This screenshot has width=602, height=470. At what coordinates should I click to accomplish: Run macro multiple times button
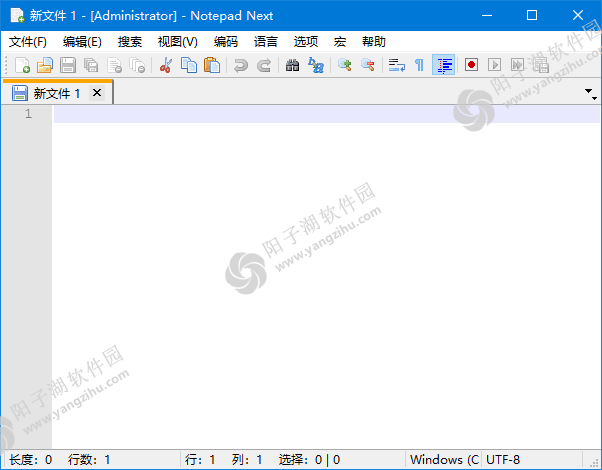pyautogui.click(x=517, y=65)
